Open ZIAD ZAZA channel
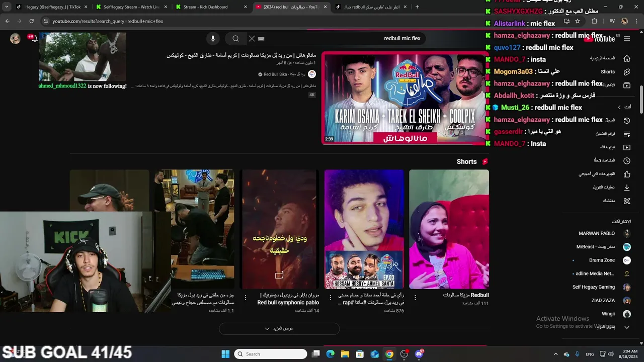This screenshot has height=362, width=644. (x=603, y=301)
